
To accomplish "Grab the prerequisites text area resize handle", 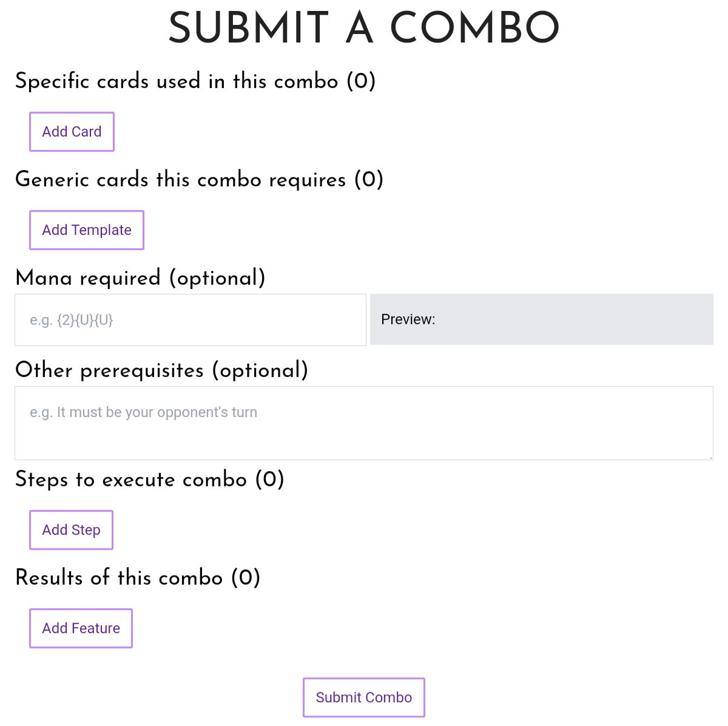I will click(710, 457).
